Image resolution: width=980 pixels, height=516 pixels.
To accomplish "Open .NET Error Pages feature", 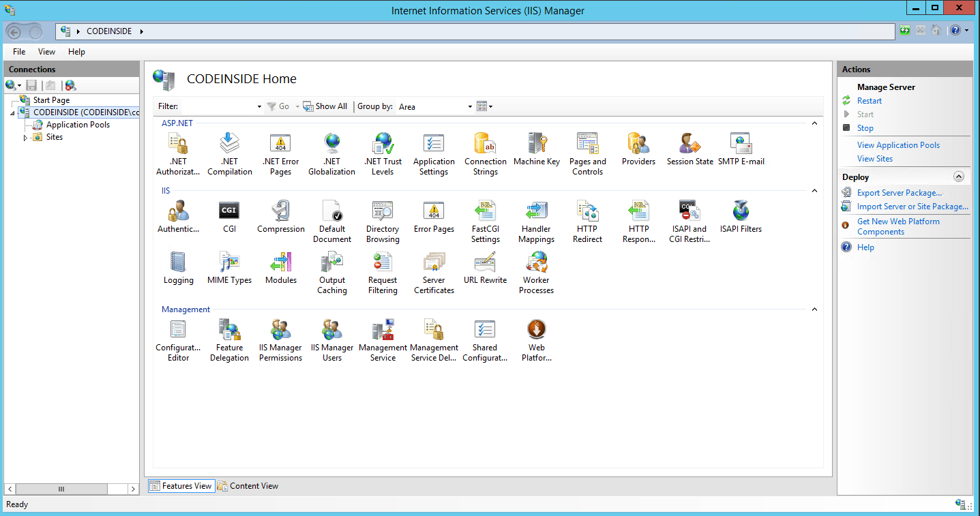I will tap(280, 154).
